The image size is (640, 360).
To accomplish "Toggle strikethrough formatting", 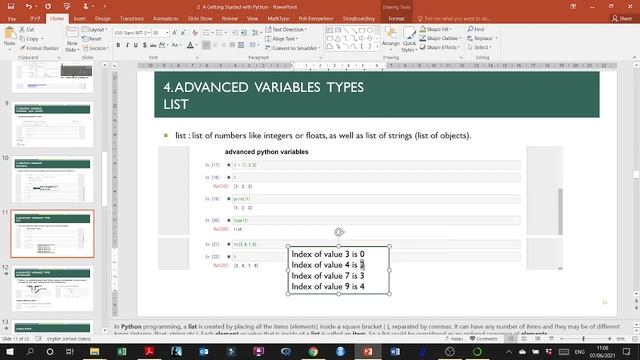I will click(x=153, y=45).
